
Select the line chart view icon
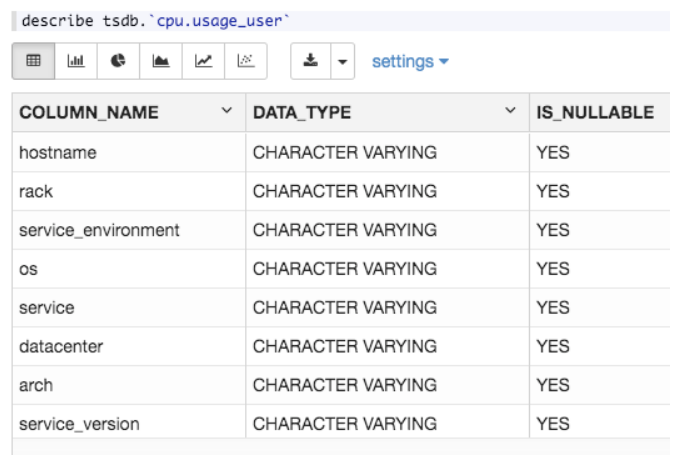pyautogui.click(x=203, y=61)
